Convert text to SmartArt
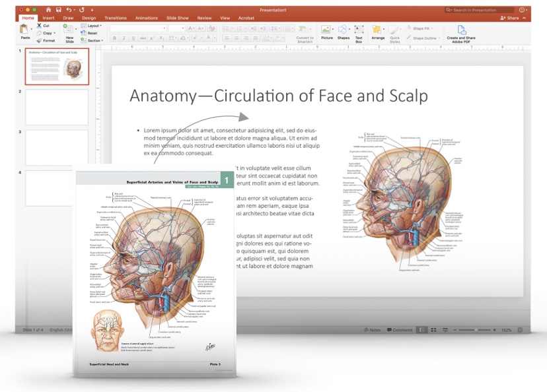The image size is (547, 392). [305, 34]
